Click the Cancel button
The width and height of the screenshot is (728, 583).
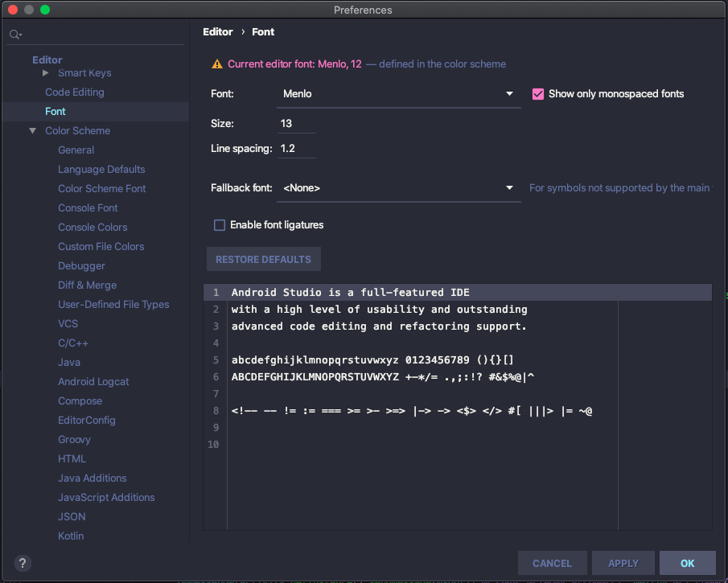552,564
